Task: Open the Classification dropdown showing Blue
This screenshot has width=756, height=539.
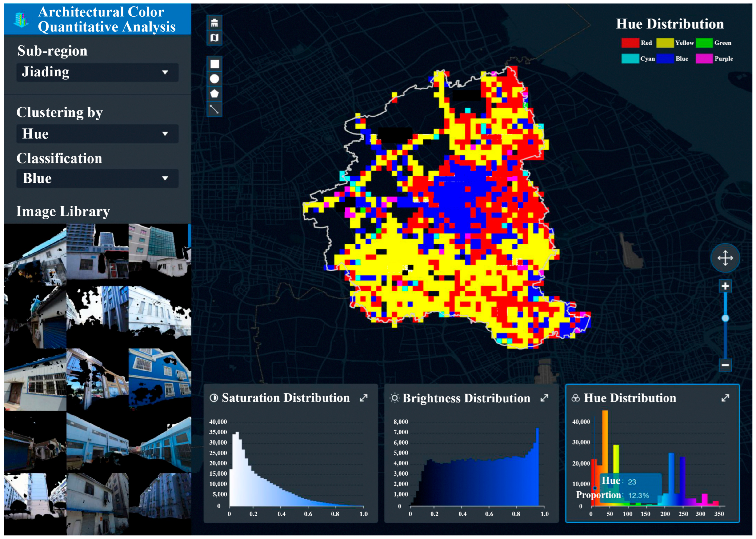Action: tap(97, 178)
